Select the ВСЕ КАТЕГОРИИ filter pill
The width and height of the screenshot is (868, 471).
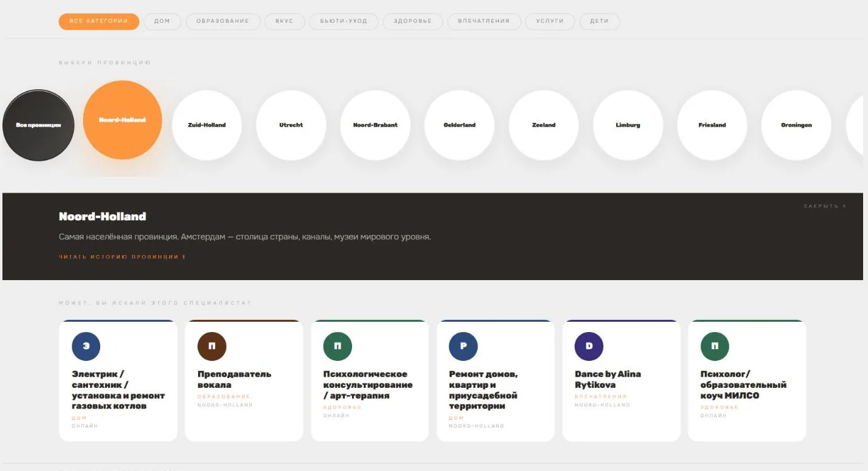(99, 21)
